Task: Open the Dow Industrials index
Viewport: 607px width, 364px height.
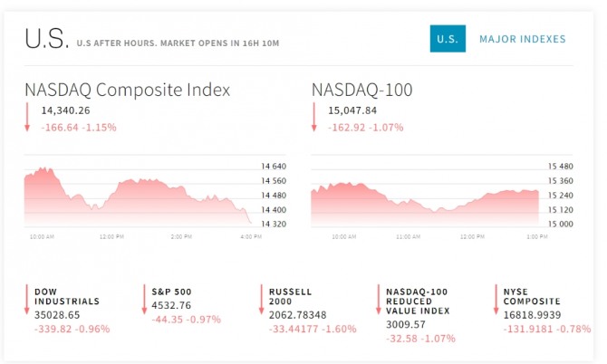Action: point(67,296)
